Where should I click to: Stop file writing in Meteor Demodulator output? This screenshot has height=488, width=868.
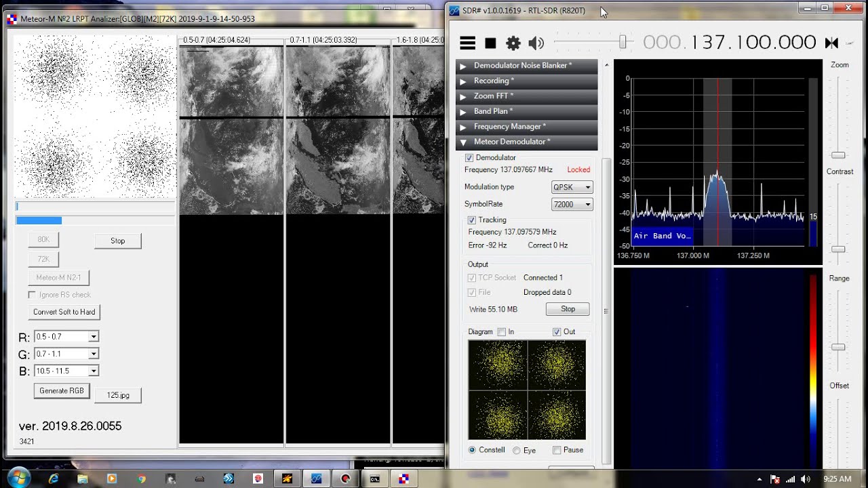568,309
